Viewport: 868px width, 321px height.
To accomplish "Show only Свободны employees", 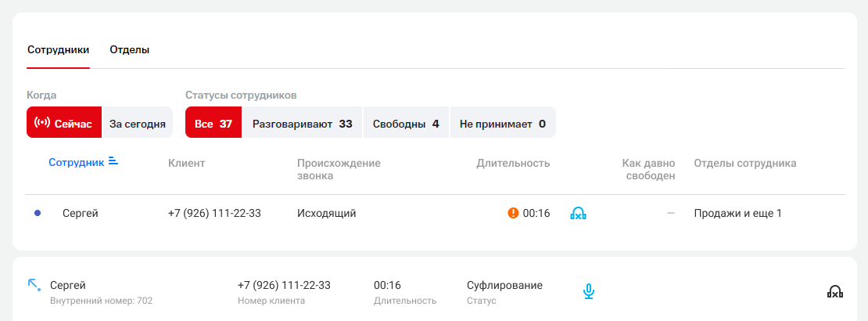I will 405,124.
